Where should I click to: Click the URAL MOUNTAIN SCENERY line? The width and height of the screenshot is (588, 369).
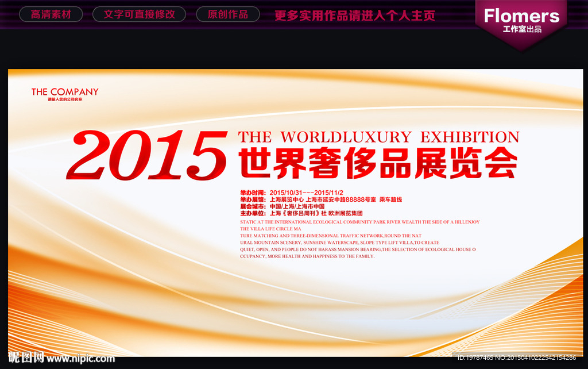point(340,243)
